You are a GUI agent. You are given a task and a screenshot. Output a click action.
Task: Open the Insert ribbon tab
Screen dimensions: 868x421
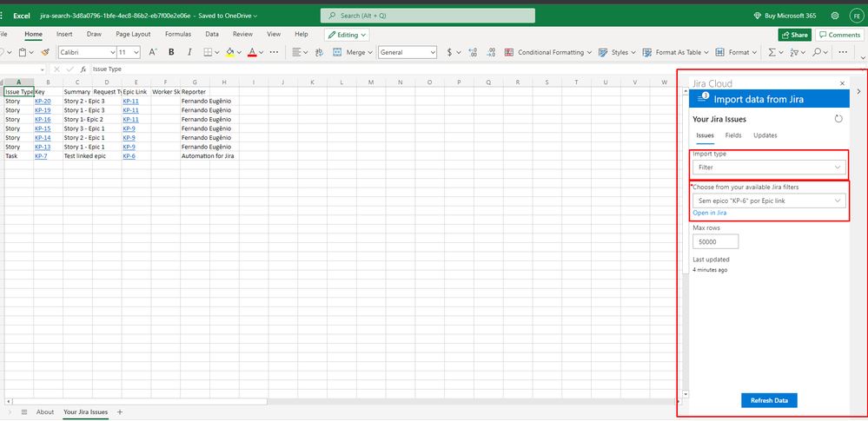(64, 34)
